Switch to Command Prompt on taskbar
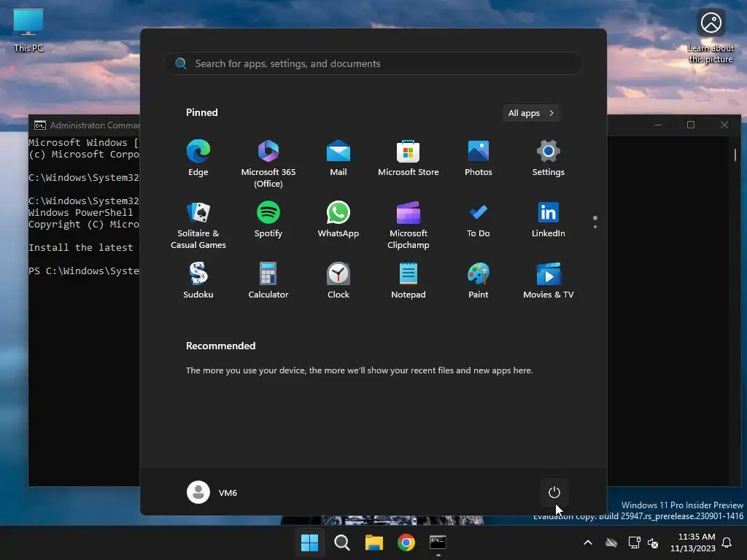 (x=438, y=542)
